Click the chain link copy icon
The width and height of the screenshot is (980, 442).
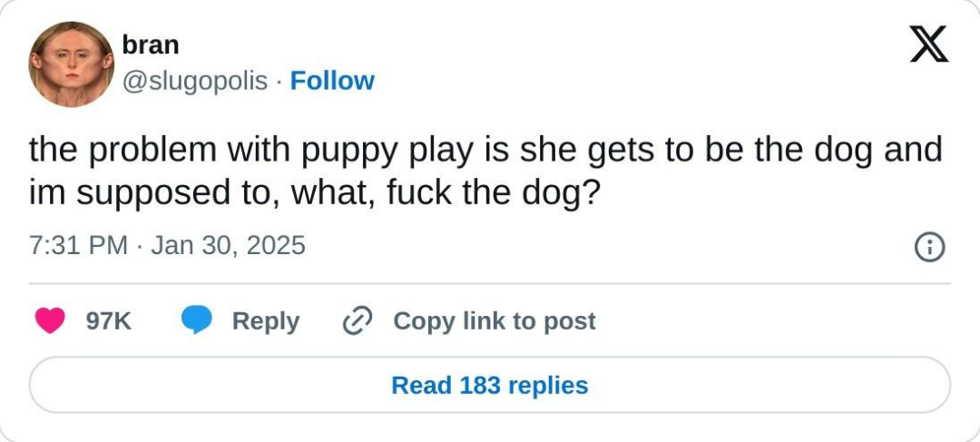tap(358, 320)
